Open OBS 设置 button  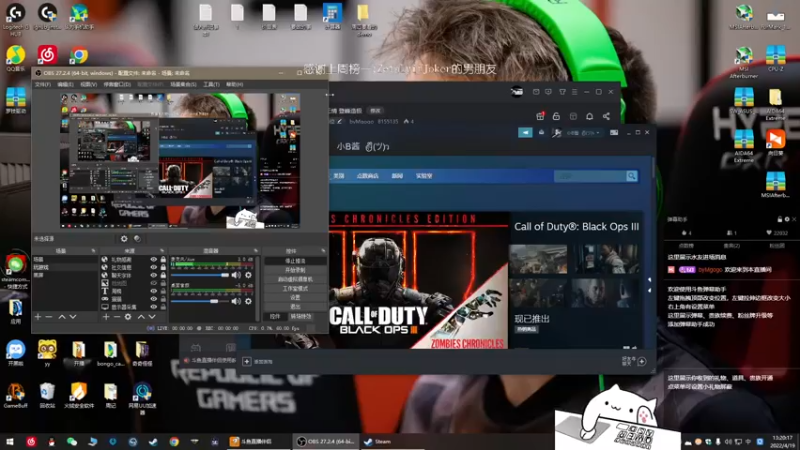coord(295,297)
